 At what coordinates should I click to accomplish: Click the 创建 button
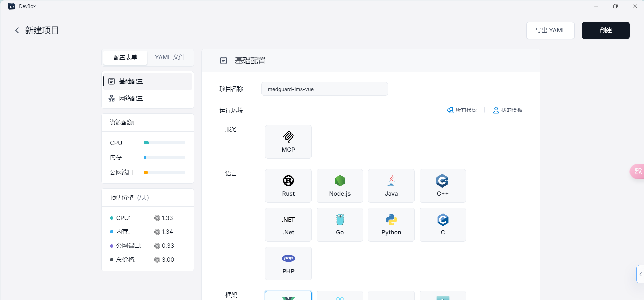(x=606, y=30)
